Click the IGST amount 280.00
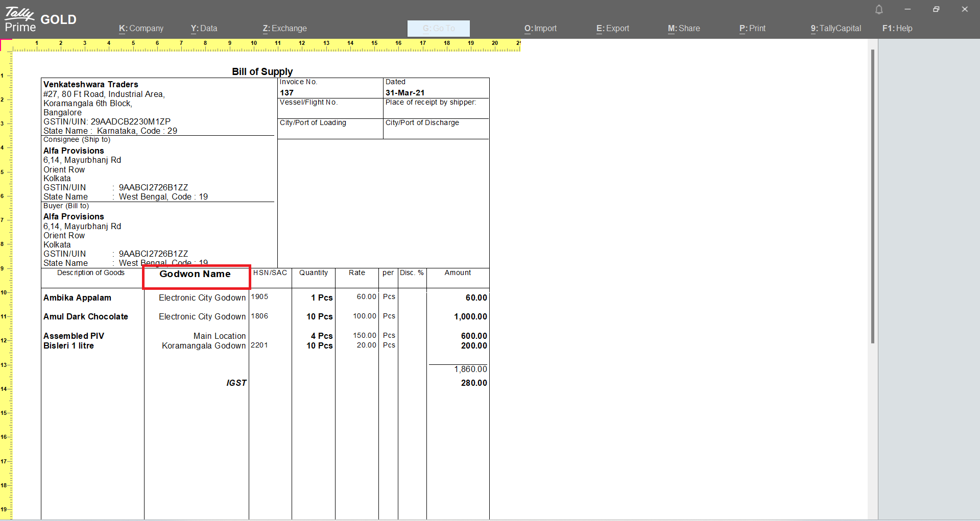Viewport: 980px width, 521px height. [x=473, y=383]
